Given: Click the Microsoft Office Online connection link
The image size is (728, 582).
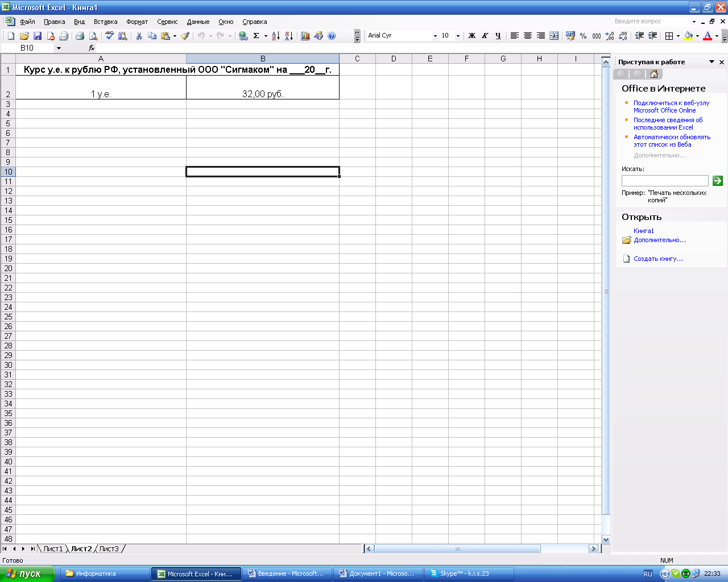Looking at the screenshot, I should [671, 107].
